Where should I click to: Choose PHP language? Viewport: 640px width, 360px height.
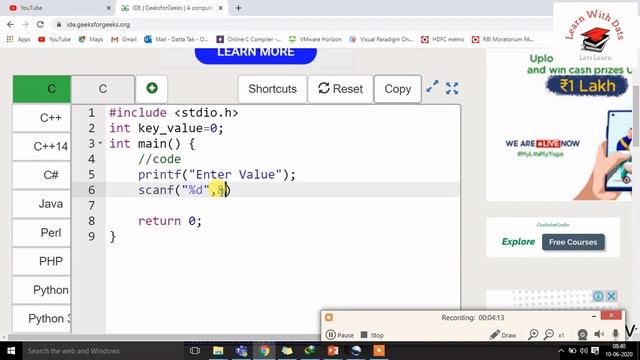pos(42,261)
